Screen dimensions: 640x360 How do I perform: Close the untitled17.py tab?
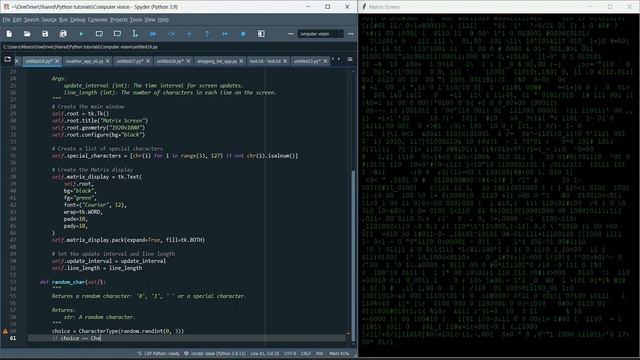coord(148,61)
